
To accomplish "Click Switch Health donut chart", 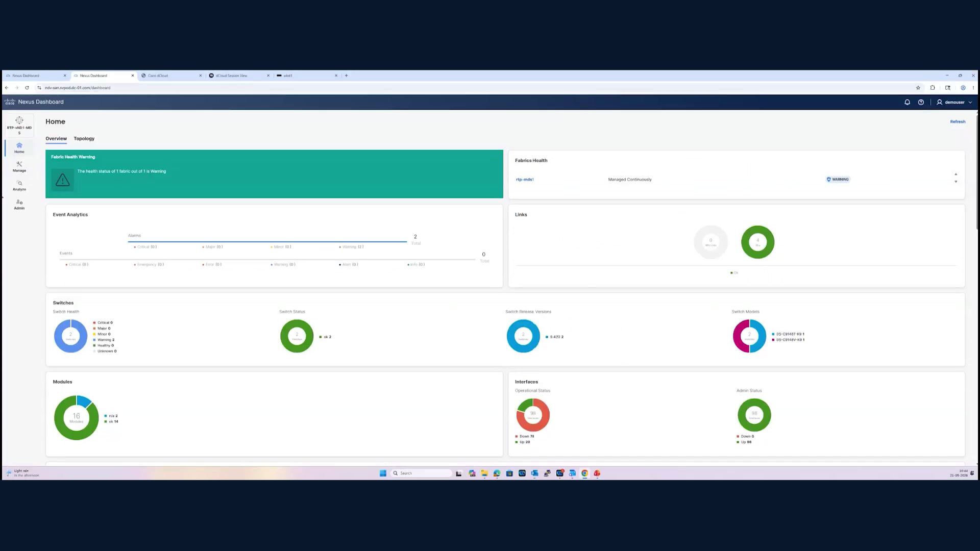I will click(x=70, y=336).
